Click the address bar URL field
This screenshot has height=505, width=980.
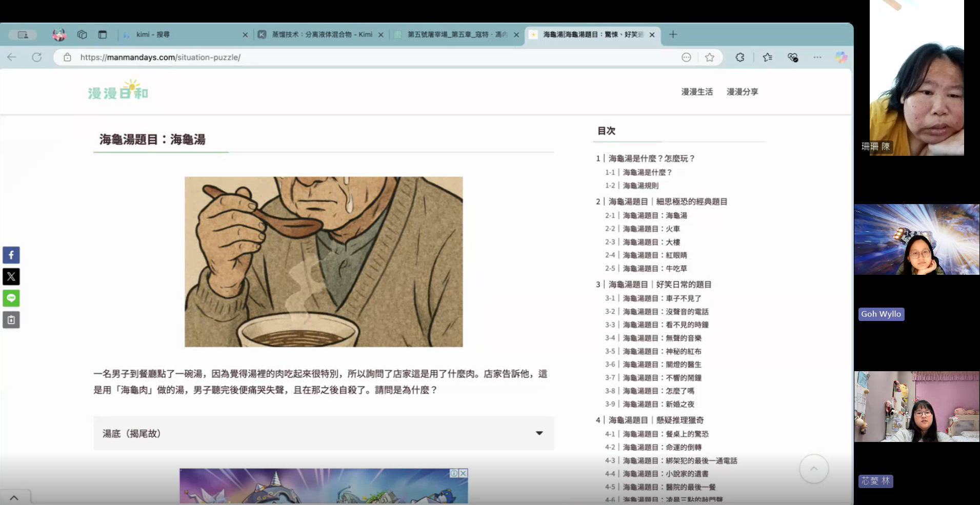[x=359, y=57]
